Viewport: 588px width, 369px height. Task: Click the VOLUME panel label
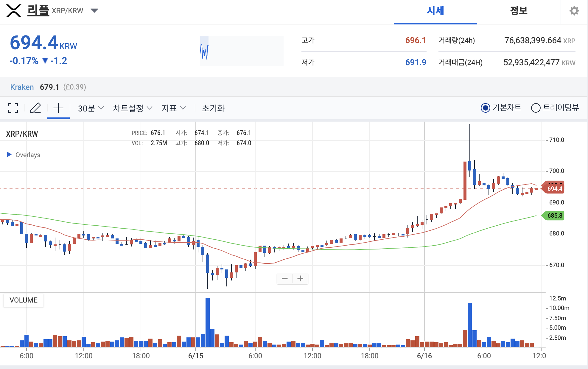point(24,300)
